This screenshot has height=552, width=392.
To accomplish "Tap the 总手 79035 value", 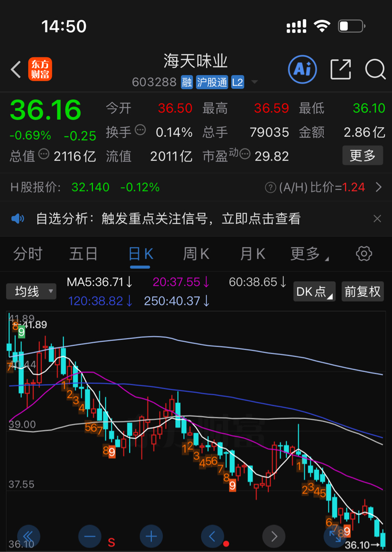I will pos(269,133).
